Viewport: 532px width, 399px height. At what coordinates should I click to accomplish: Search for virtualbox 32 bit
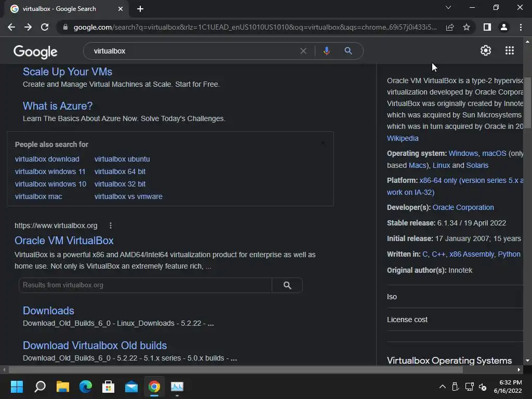click(x=120, y=184)
